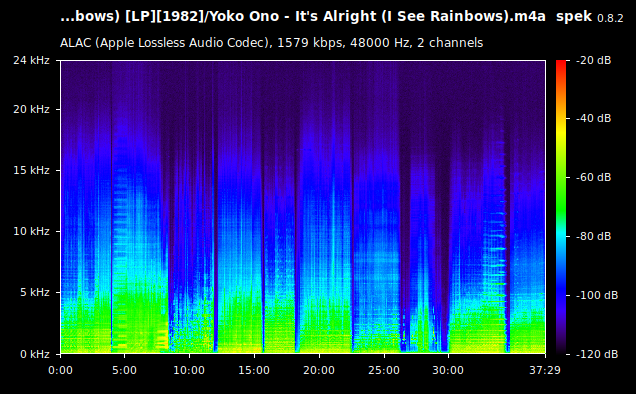The width and height of the screenshot is (636, 394).
Task: Click the 20:00 time axis label
Action: click(x=319, y=370)
